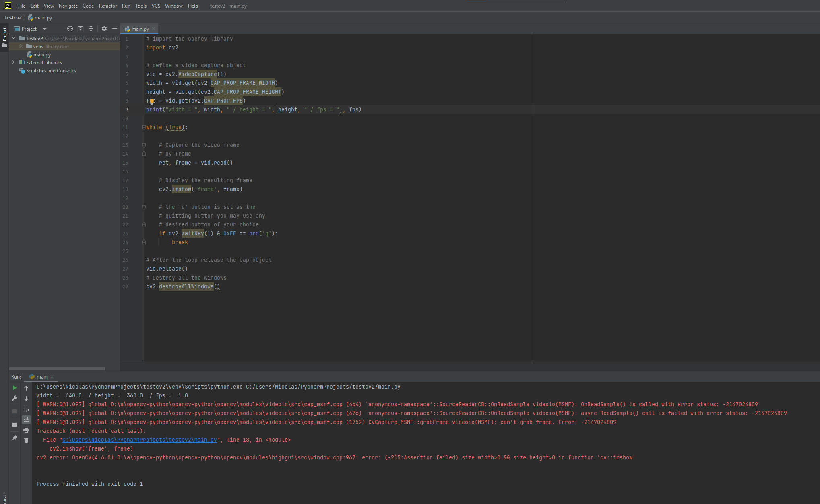Screen dimensions: 820x504
Task: Expand all nodes in Project panel toolbar
Action: (x=80, y=29)
